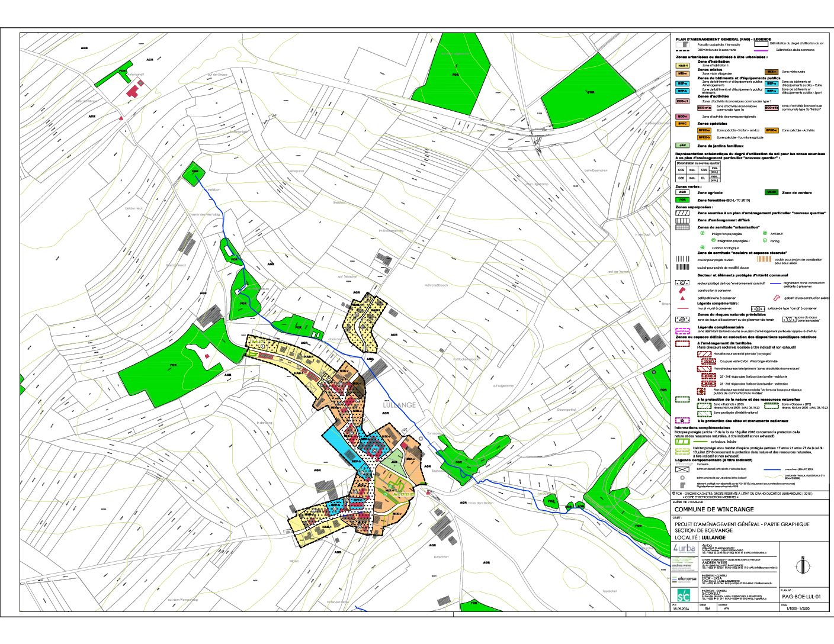Select the green FOR forest legend swatch
This screenshot has height=644, width=834.
pos(682,200)
